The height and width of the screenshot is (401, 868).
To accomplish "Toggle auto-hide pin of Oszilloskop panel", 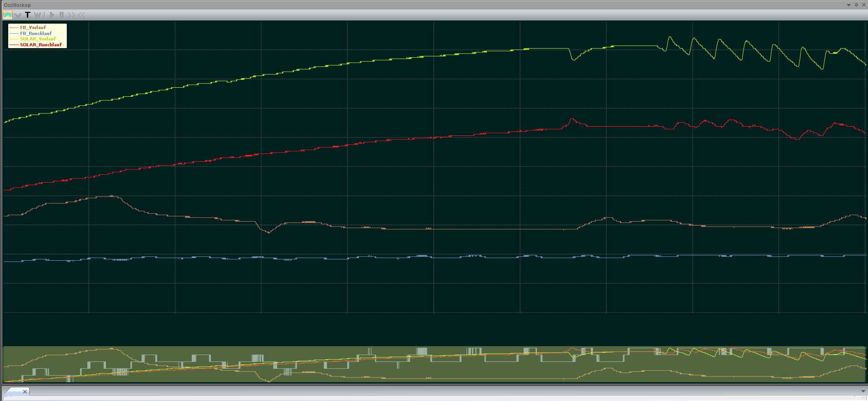I will (856, 5).
